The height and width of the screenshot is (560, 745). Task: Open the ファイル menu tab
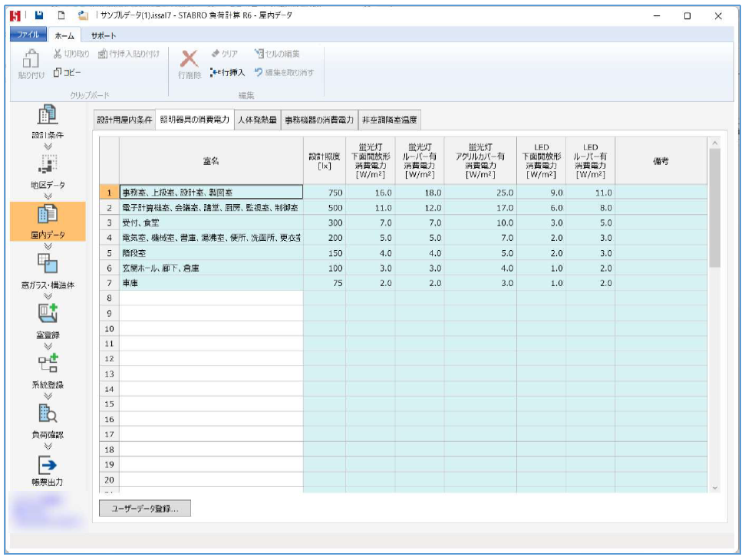(x=28, y=36)
